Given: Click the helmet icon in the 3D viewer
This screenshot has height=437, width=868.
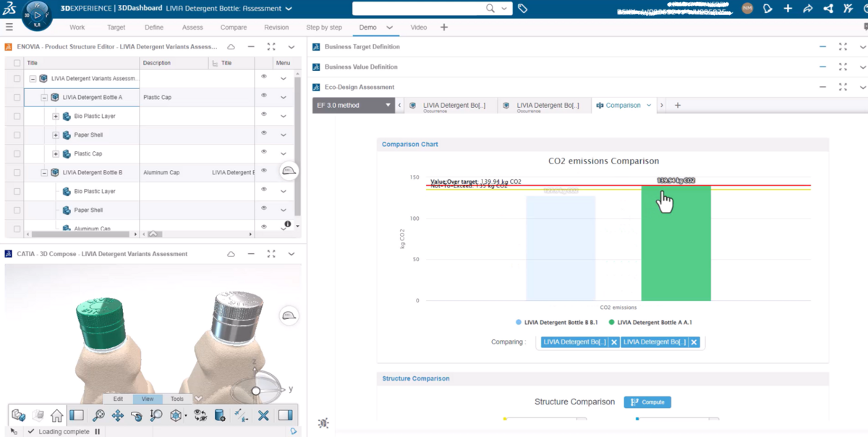Looking at the screenshot, I should tap(289, 315).
